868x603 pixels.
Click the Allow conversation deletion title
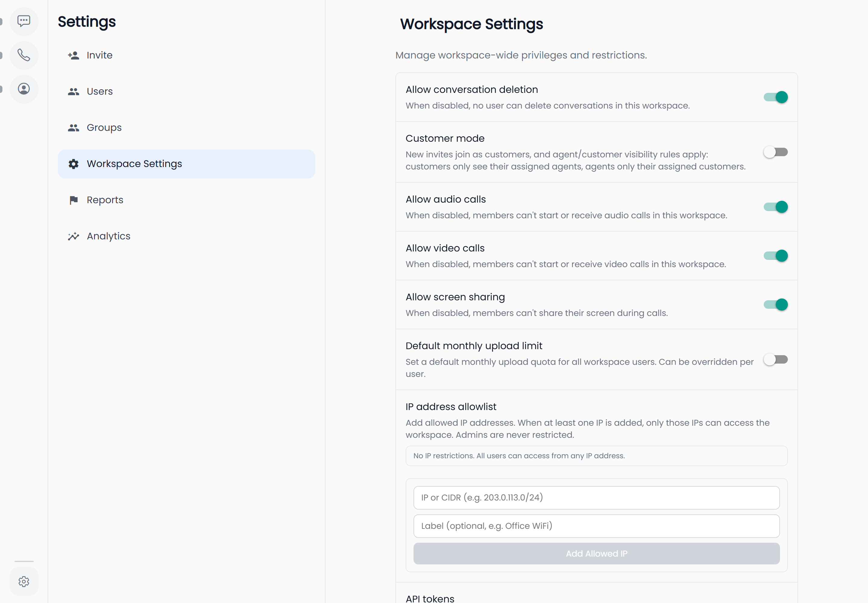472,90
